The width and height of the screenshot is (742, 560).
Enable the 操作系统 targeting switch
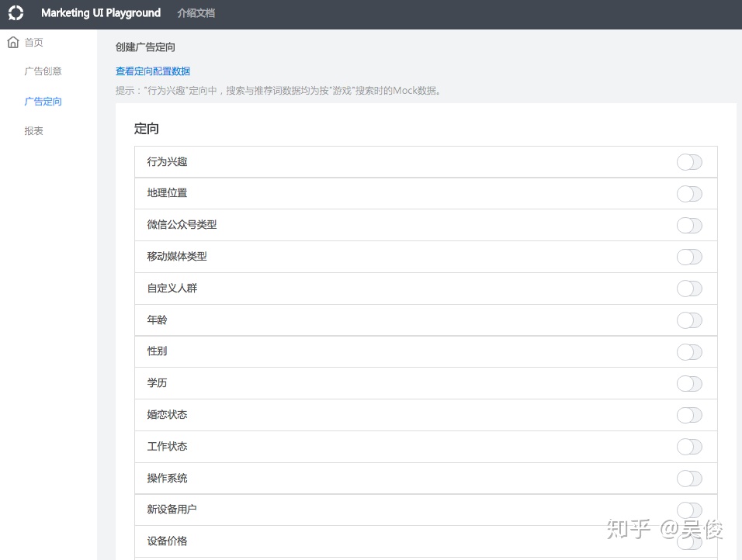(x=689, y=479)
